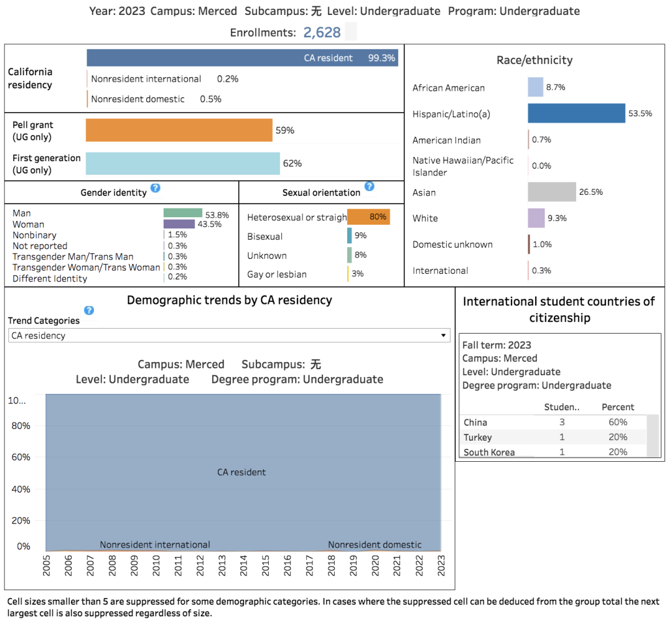Select the Turkey row in citizenship table
672x628 pixels.
[553, 438]
